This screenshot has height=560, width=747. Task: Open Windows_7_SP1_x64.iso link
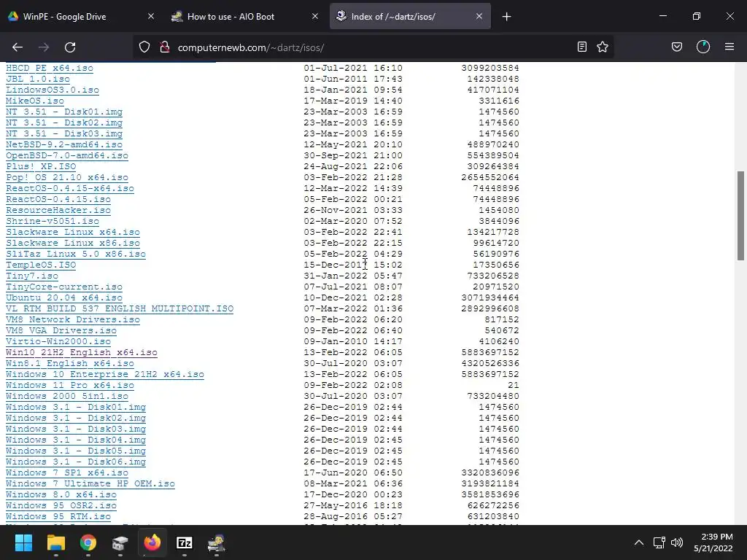pos(67,472)
